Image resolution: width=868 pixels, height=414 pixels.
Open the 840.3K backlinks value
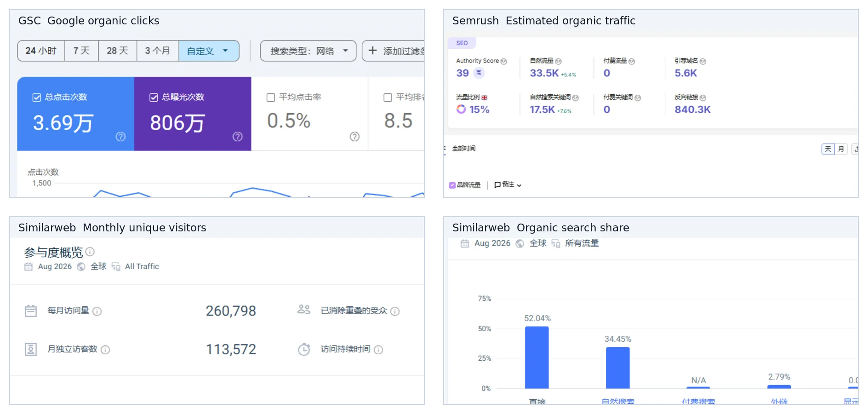coord(692,109)
